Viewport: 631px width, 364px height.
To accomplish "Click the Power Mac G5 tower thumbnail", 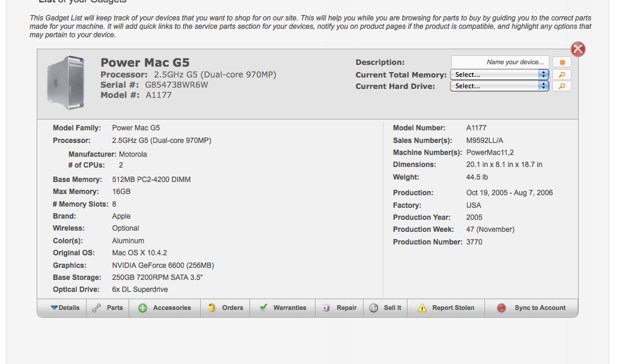I will click(x=66, y=83).
